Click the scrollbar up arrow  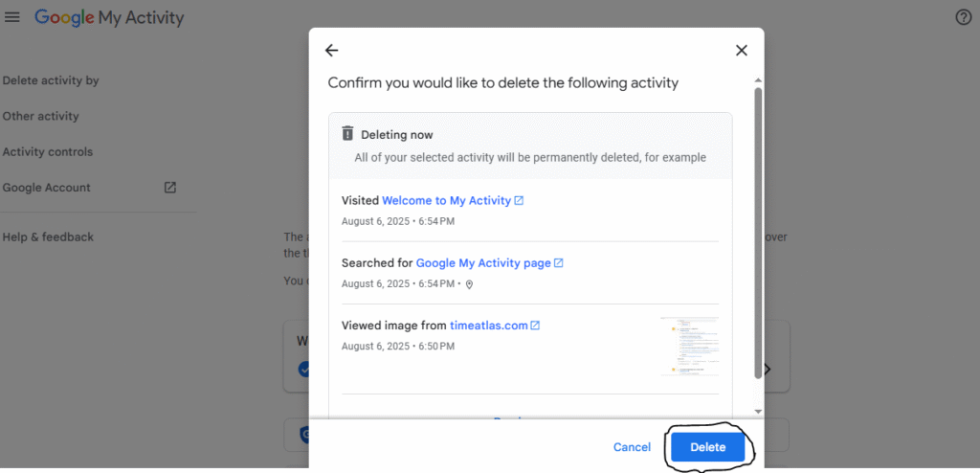[758, 80]
